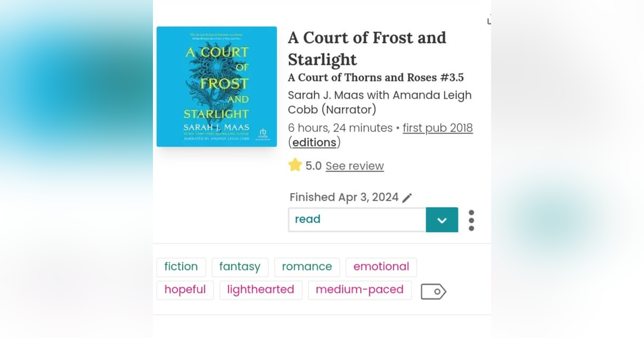Open the "read" status selector
This screenshot has height=338, width=644.
point(357,219)
